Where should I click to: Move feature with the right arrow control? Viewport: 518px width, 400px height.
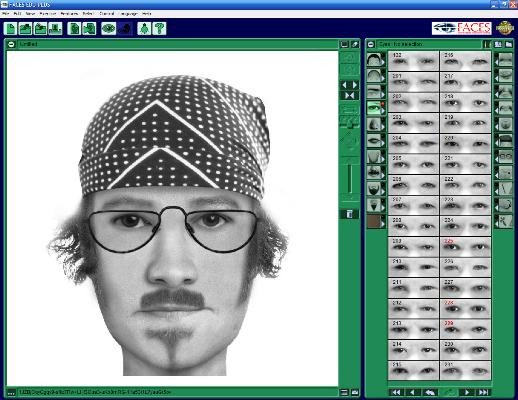click(x=355, y=85)
